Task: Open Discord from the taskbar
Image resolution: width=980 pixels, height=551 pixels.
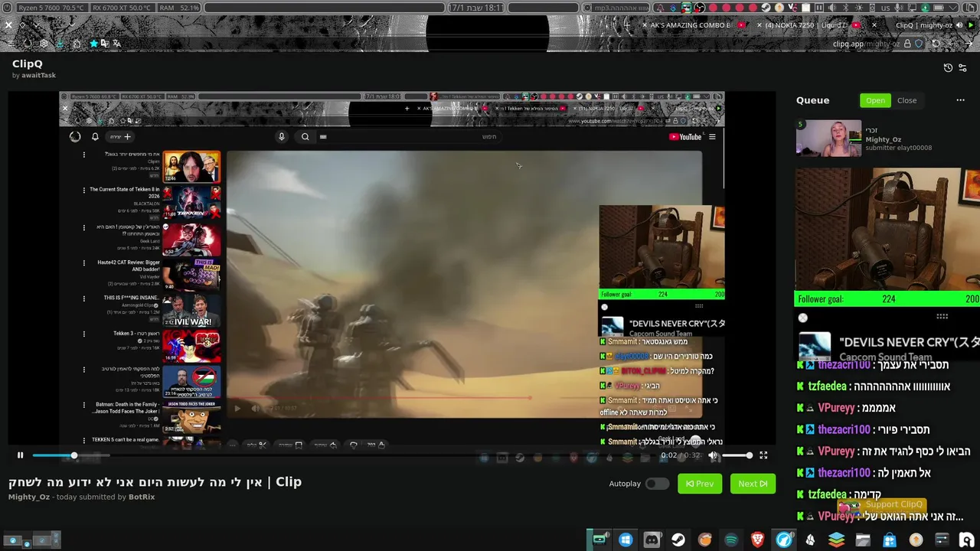Action: coord(652,540)
